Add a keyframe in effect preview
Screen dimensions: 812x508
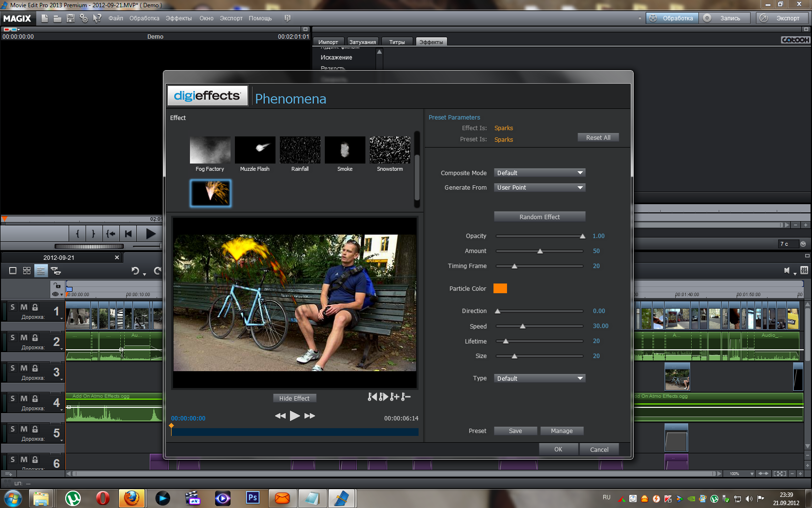[x=395, y=397]
